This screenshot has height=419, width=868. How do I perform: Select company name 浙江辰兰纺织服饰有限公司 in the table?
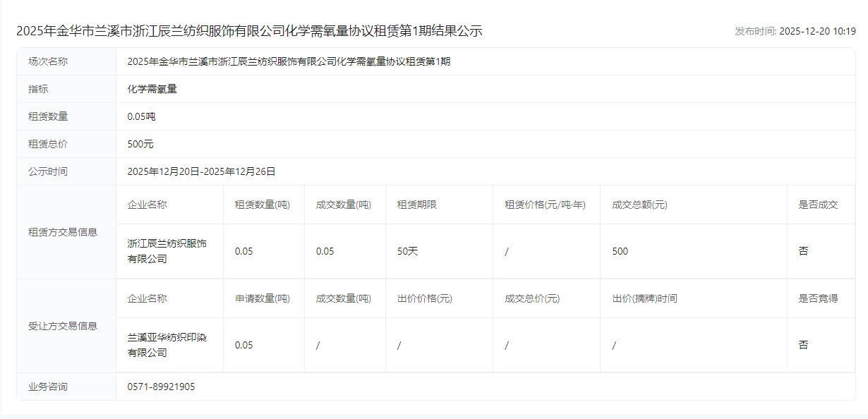coord(167,251)
